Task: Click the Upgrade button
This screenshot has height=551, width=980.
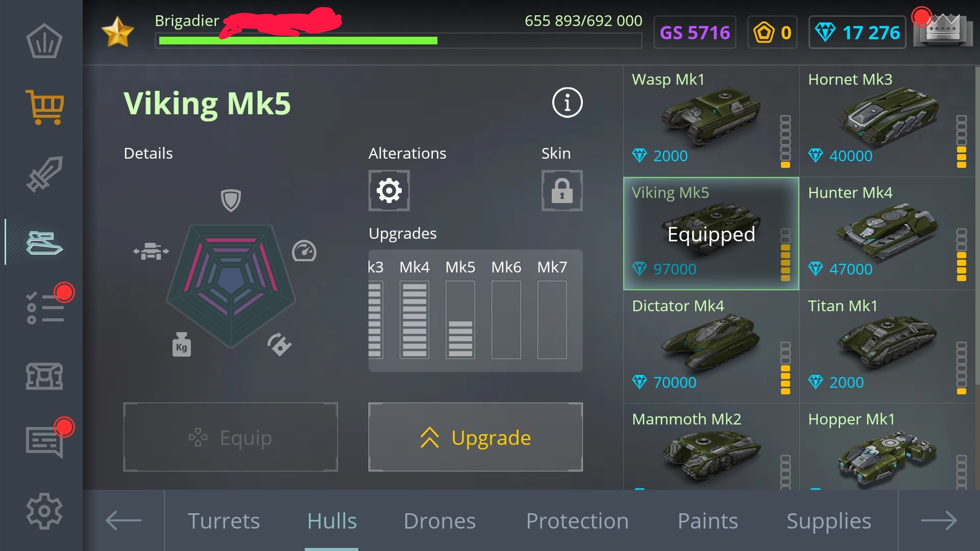Action: pyautogui.click(x=476, y=437)
